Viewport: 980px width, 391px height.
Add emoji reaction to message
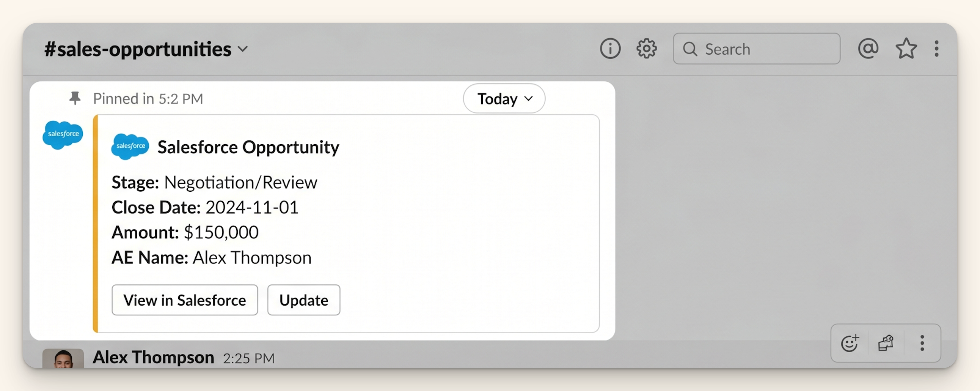pos(850,343)
